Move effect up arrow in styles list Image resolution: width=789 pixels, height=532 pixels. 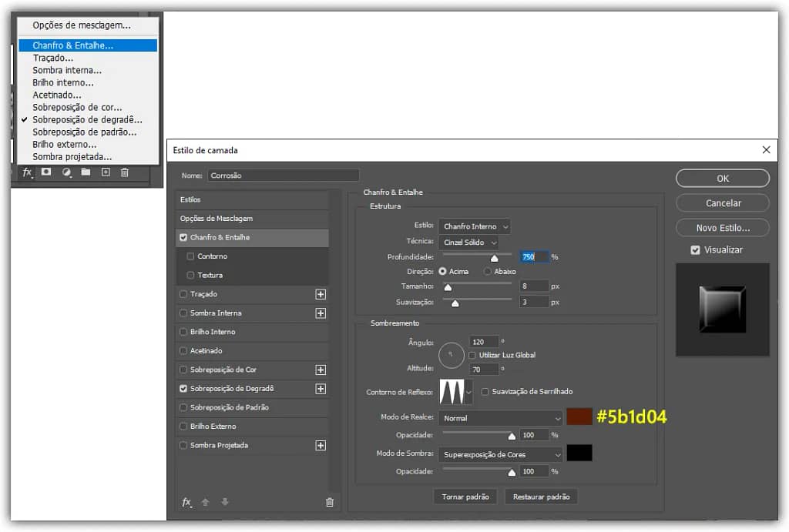point(205,502)
